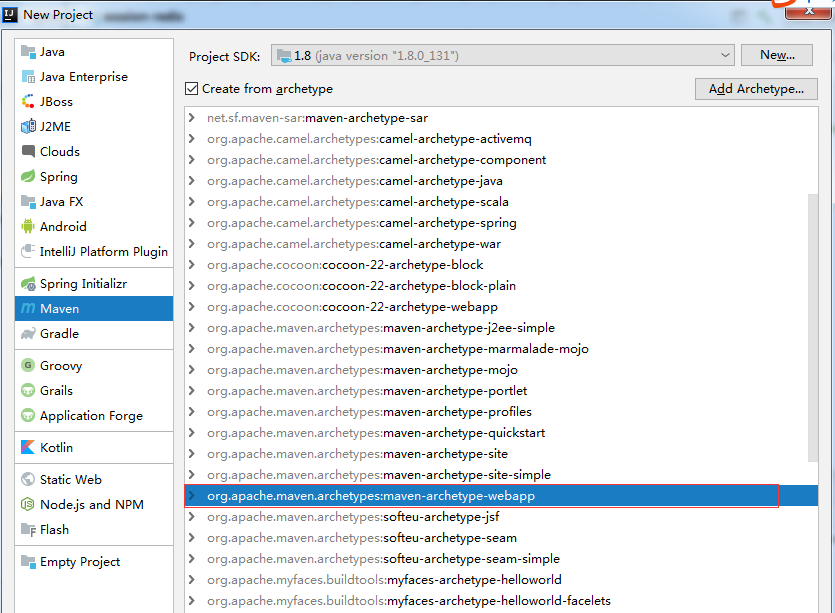
Task: Click the Static Web globe icon
Action: [28, 479]
